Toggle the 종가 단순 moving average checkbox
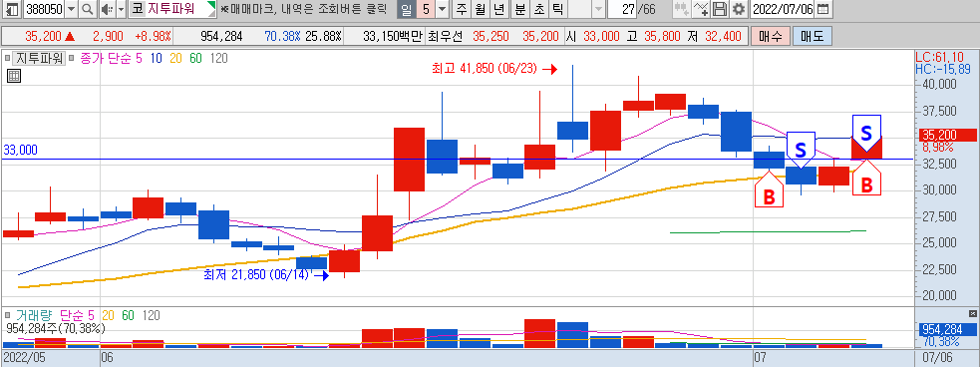Image resolution: width=980 pixels, height=367 pixels. tap(71, 58)
